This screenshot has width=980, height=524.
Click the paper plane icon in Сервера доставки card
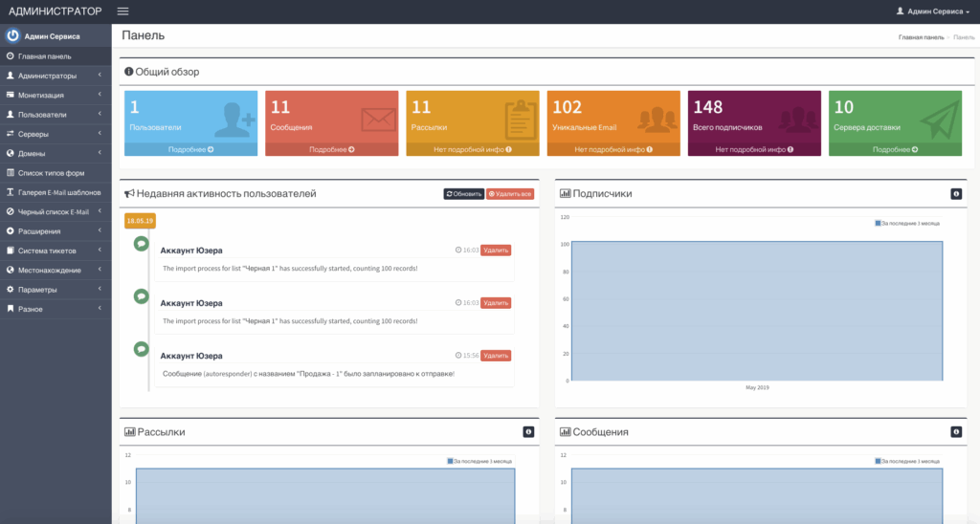pyautogui.click(x=940, y=120)
